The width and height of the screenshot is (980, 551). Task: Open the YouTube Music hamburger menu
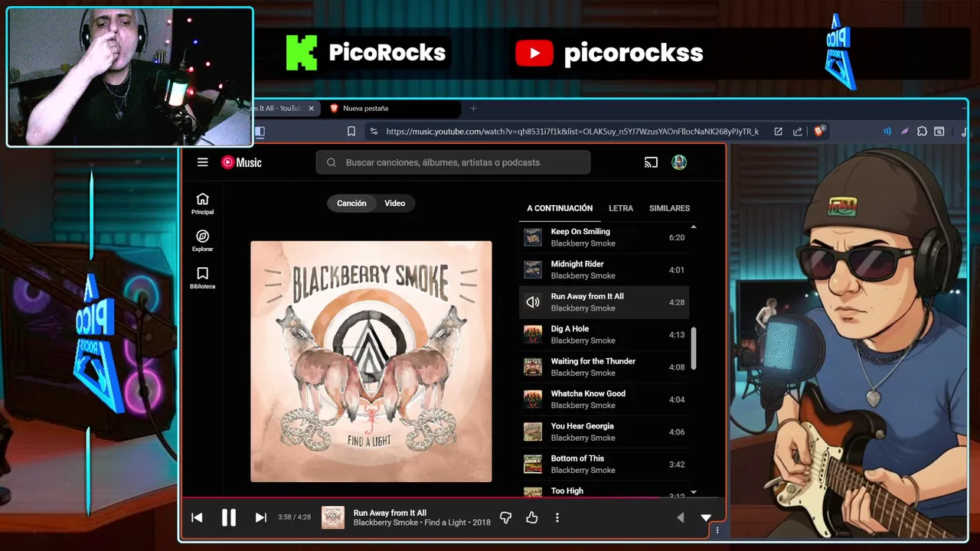pos(202,162)
